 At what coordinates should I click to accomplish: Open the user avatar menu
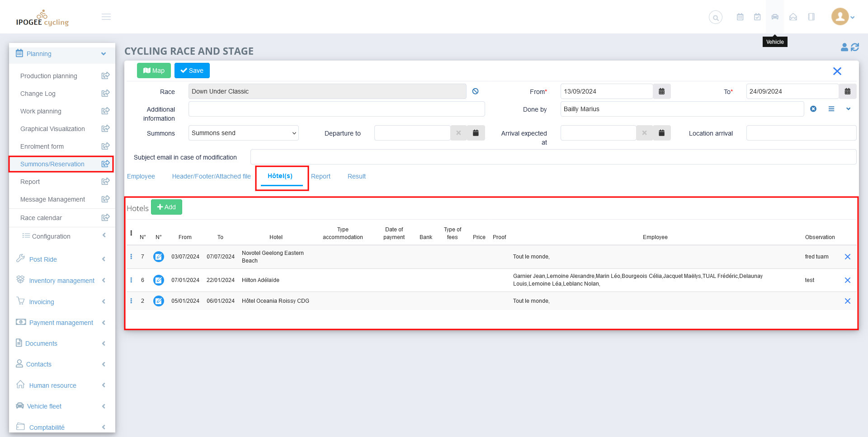point(843,17)
